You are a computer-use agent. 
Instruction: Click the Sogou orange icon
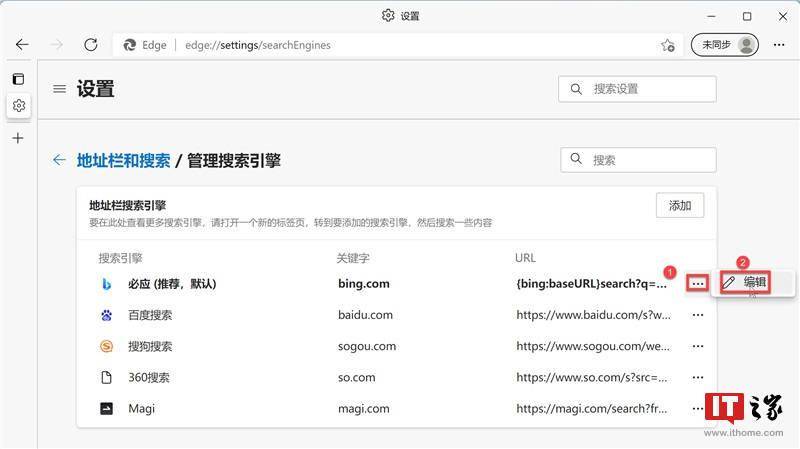coord(106,346)
